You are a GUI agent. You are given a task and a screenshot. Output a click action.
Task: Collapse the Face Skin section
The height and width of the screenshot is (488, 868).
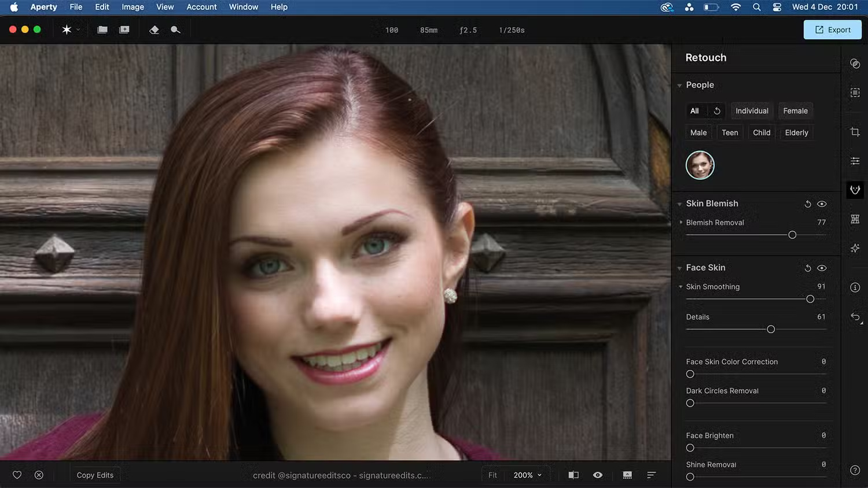click(679, 268)
